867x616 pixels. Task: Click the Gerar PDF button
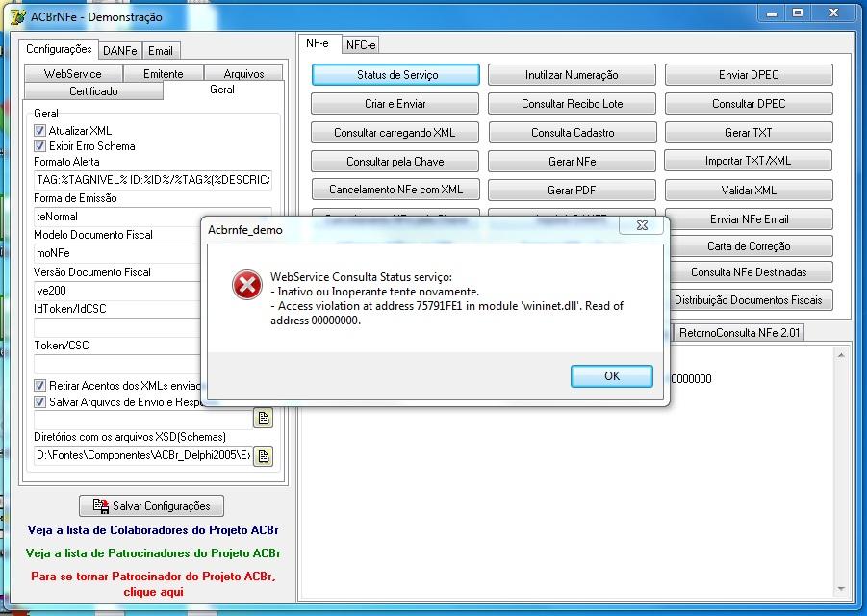click(x=572, y=191)
